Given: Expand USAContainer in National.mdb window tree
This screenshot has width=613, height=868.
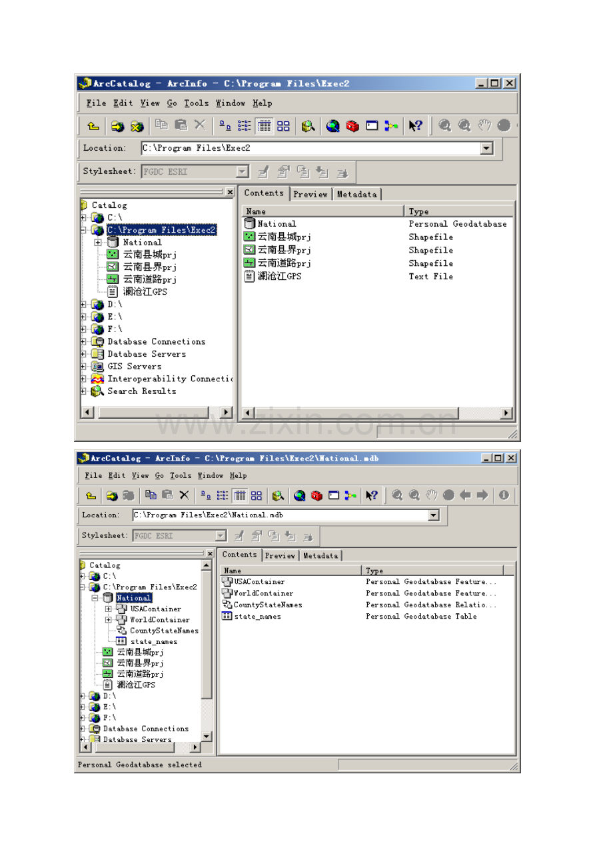Looking at the screenshot, I should point(108,609).
